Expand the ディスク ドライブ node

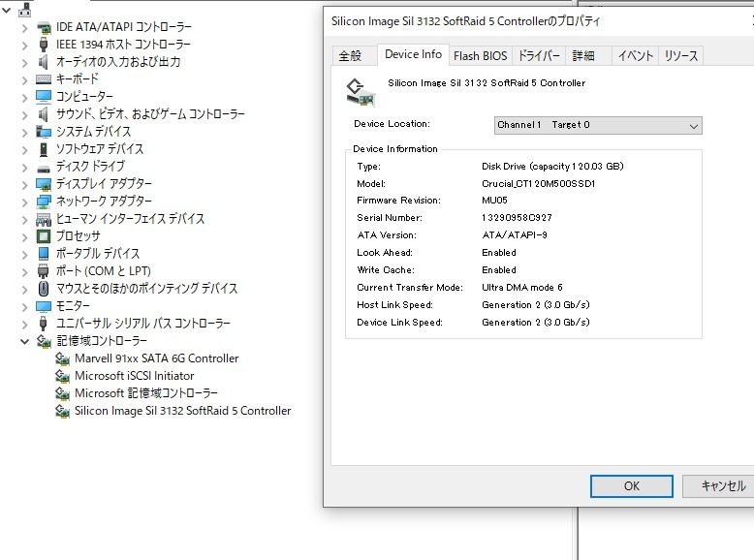[24, 168]
